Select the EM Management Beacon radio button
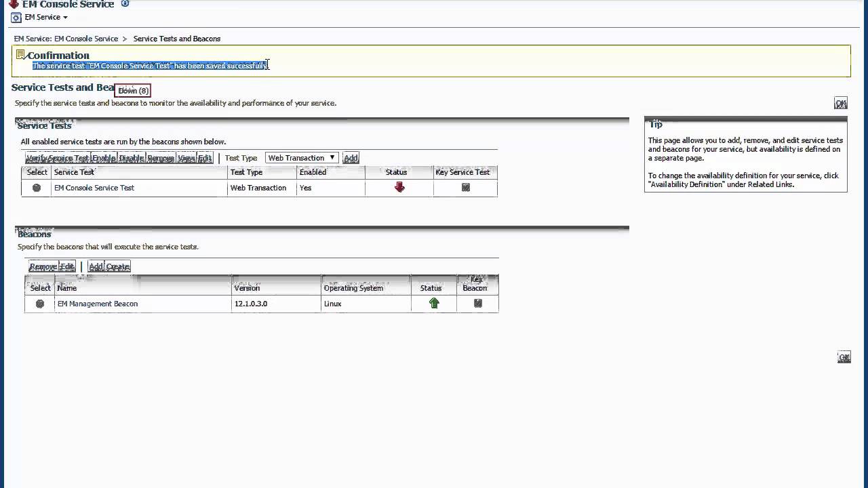The width and height of the screenshot is (868, 488). click(x=40, y=304)
